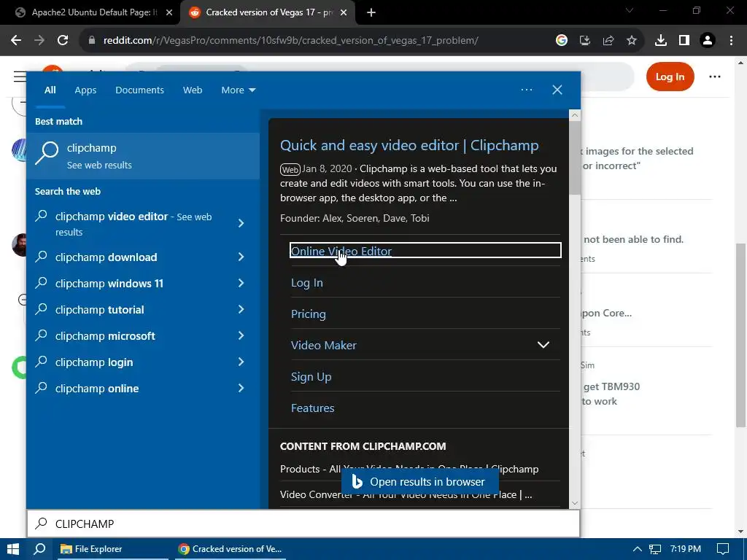Screen dimensions: 747x560
Task: Close the Apache2 Ubuntu Default Page tab
Action: (169, 13)
